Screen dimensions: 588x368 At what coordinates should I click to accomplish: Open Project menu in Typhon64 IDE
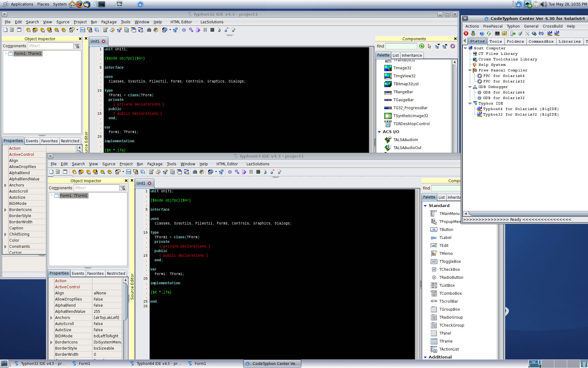tap(126, 164)
